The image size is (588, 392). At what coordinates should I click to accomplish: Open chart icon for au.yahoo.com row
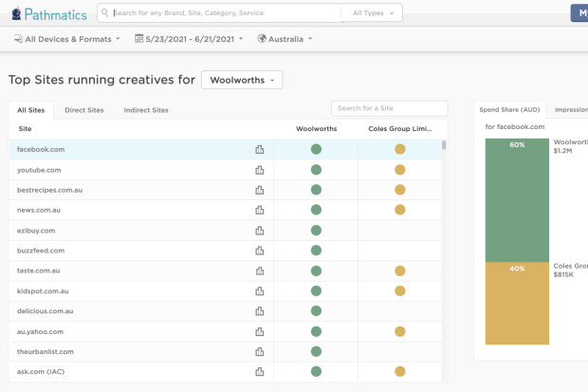(x=260, y=331)
